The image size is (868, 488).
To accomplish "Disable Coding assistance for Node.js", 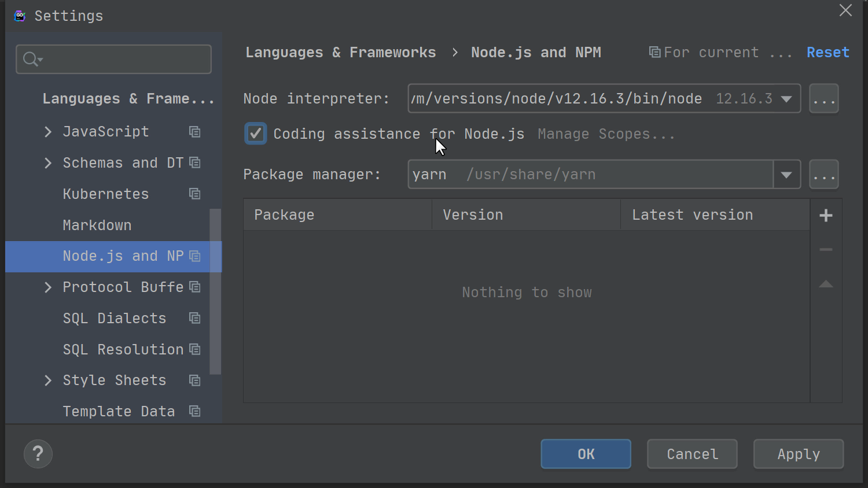I will point(255,134).
